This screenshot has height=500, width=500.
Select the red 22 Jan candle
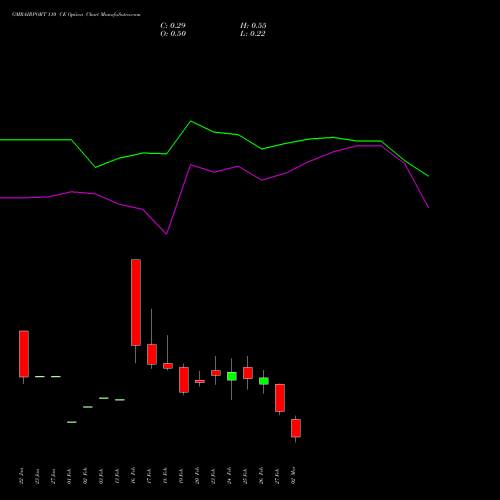point(24,354)
